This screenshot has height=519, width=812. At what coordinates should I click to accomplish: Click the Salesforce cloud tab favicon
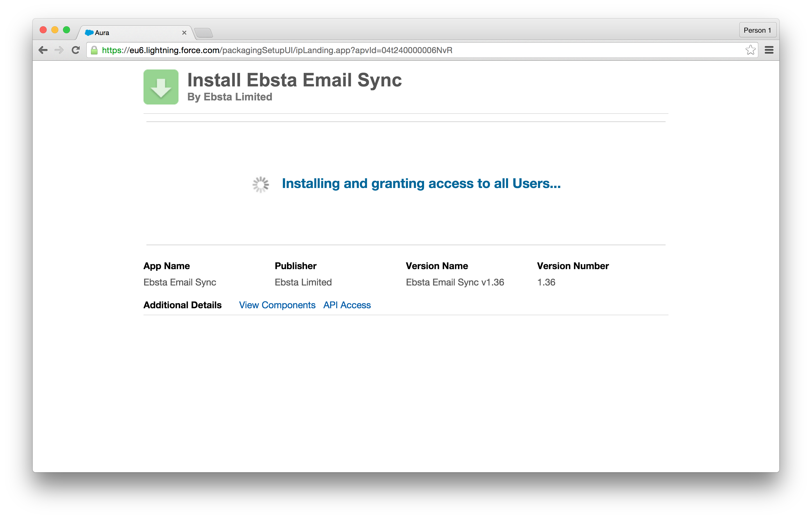pos(89,33)
